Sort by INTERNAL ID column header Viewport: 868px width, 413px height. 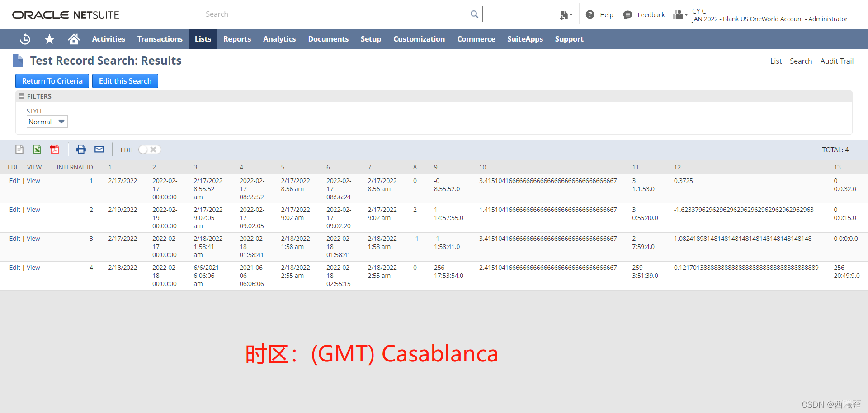point(75,167)
